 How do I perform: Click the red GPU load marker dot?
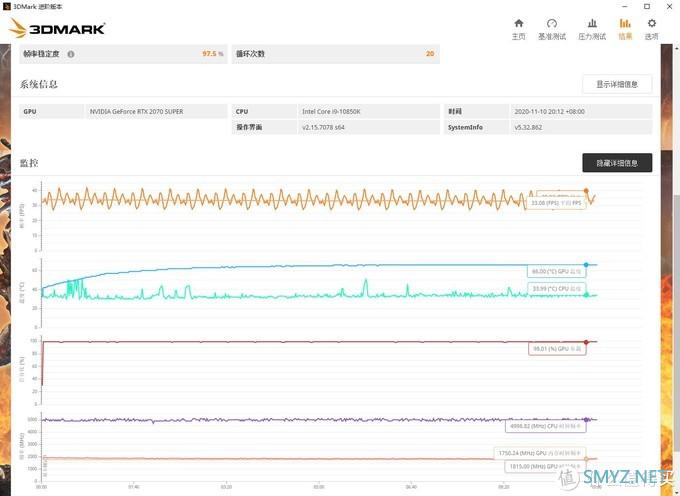tap(586, 342)
